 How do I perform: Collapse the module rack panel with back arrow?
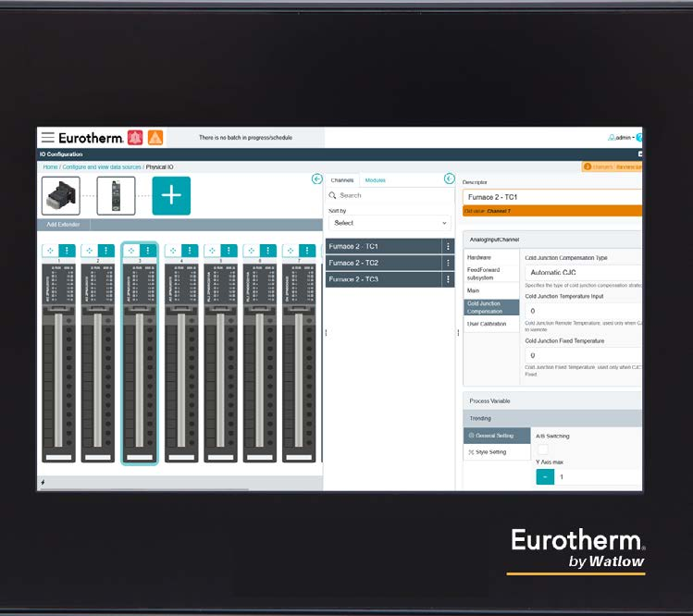click(316, 179)
